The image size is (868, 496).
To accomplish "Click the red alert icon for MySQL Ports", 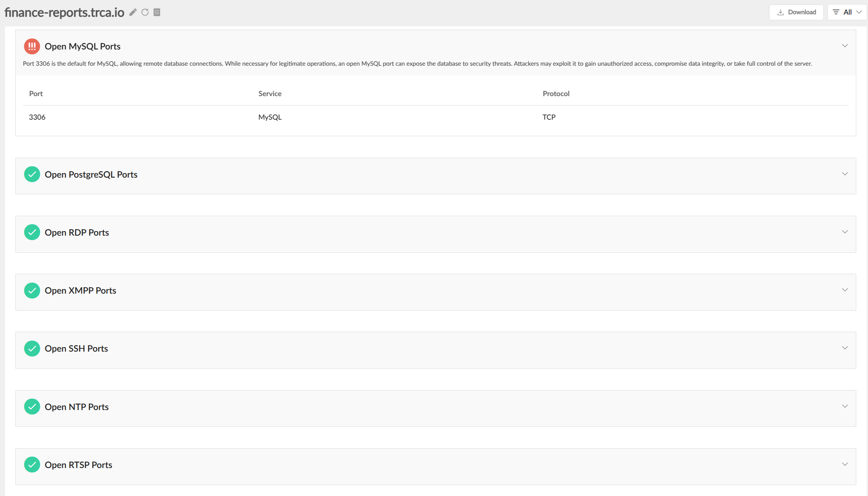I will tap(32, 46).
